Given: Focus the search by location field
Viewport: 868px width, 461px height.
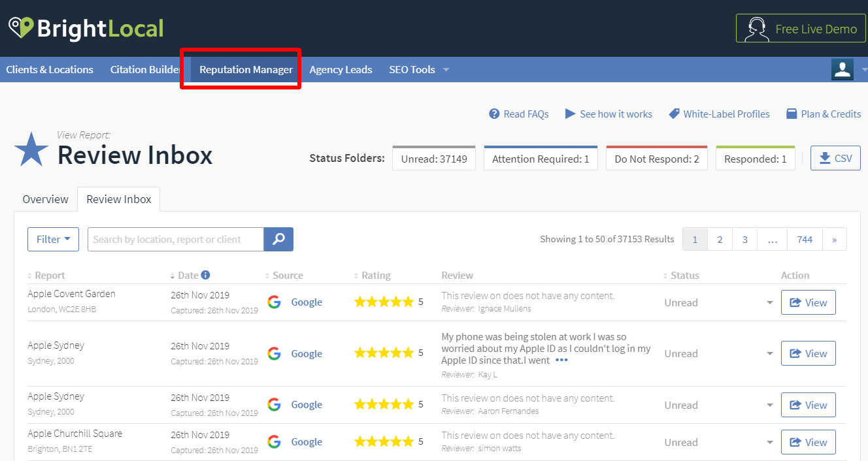Looking at the screenshot, I should pos(175,239).
